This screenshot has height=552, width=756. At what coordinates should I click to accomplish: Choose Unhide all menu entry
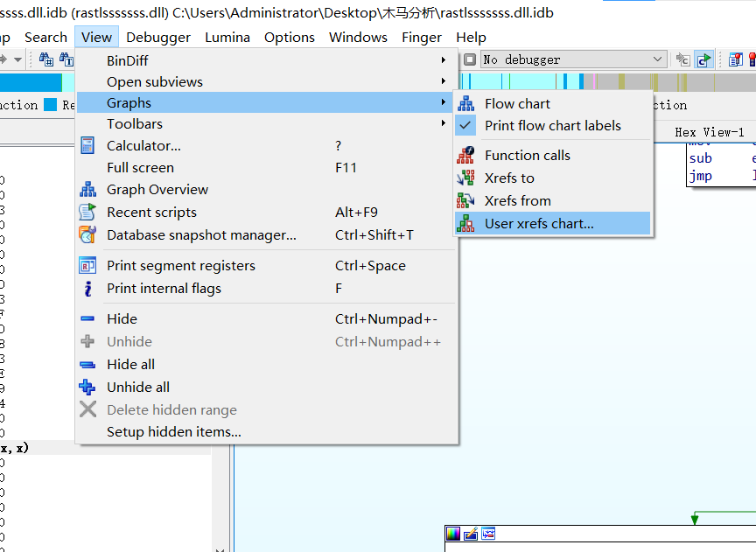click(267, 388)
